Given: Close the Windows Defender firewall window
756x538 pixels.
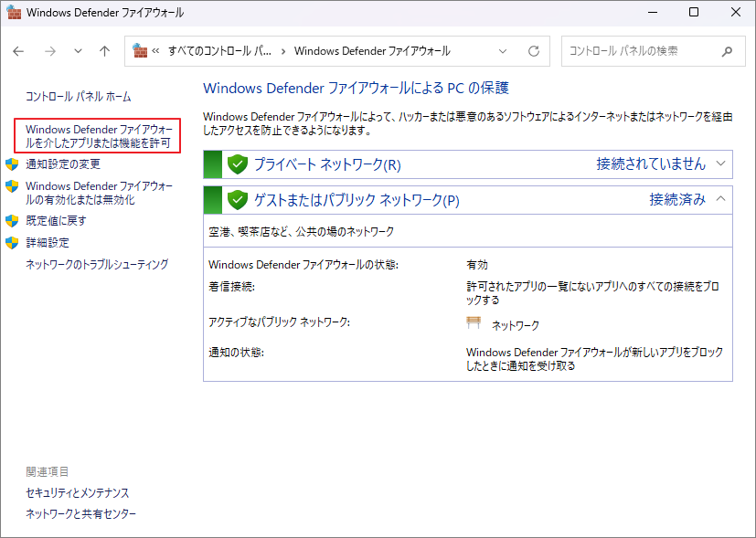Looking at the screenshot, I should (x=735, y=12).
